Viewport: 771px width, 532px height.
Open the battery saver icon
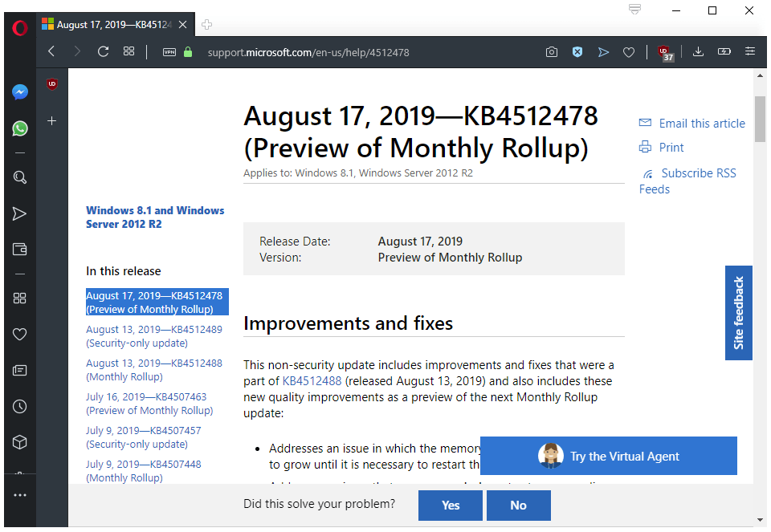pos(724,51)
